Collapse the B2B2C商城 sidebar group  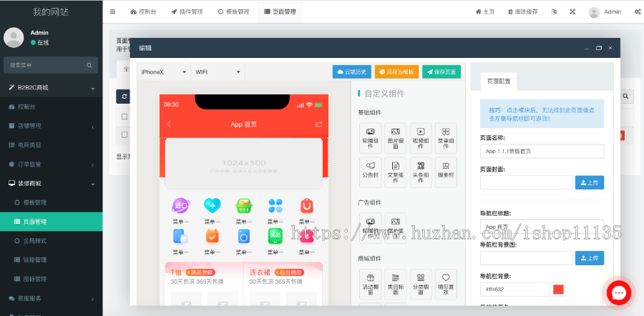coord(52,87)
